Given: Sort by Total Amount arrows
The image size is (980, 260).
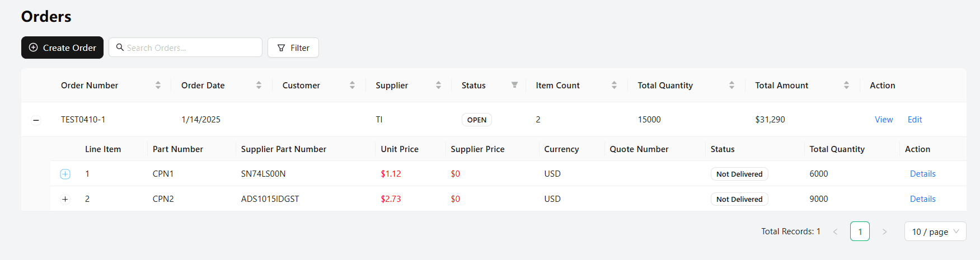Looking at the screenshot, I should (846, 86).
